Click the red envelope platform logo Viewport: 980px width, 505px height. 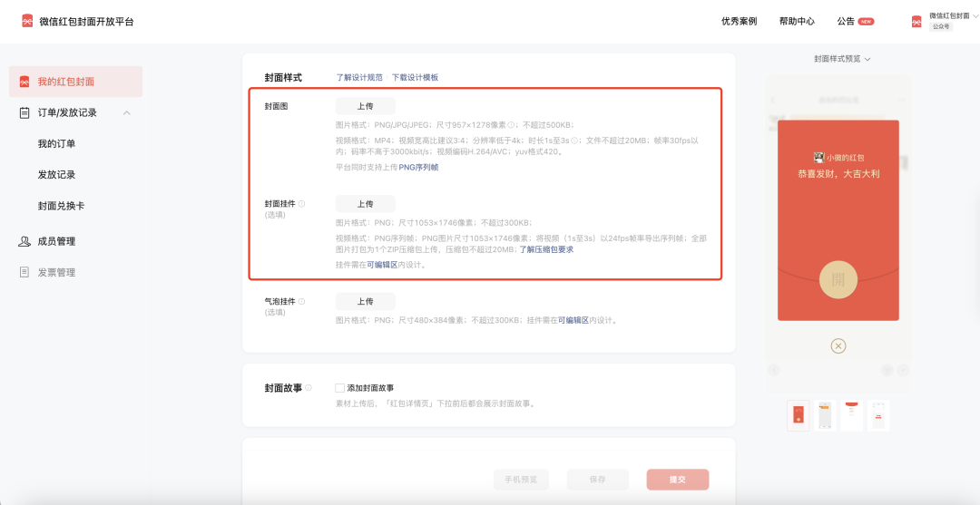click(27, 21)
